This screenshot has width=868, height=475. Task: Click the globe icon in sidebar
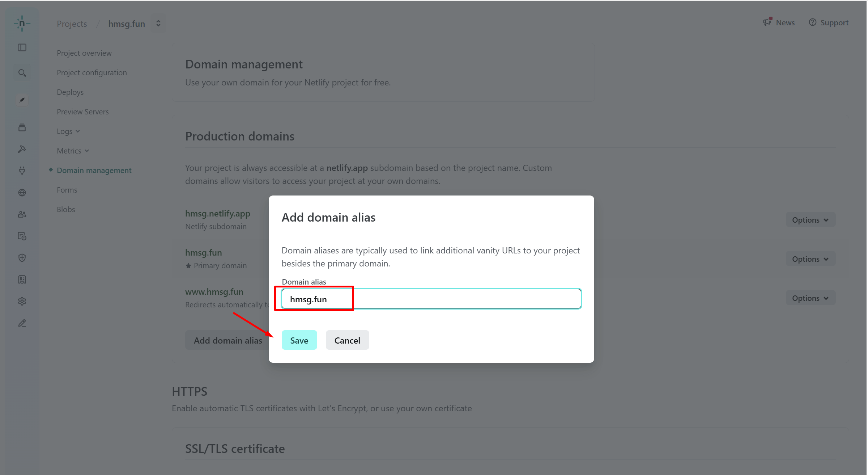(x=22, y=193)
